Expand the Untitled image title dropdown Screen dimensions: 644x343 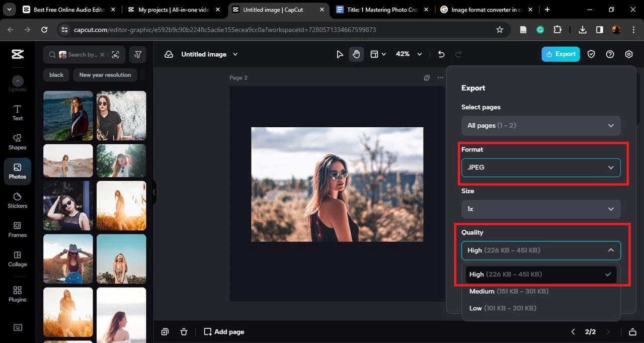point(235,54)
